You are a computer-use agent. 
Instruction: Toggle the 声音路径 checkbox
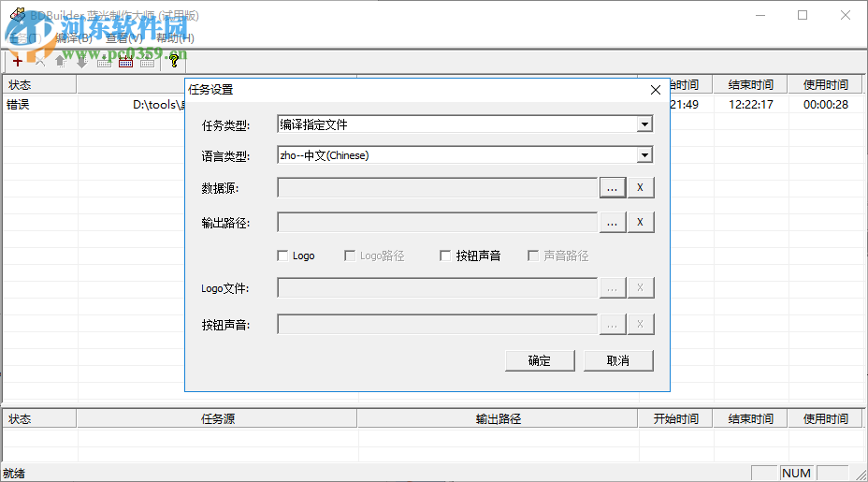[533, 256]
